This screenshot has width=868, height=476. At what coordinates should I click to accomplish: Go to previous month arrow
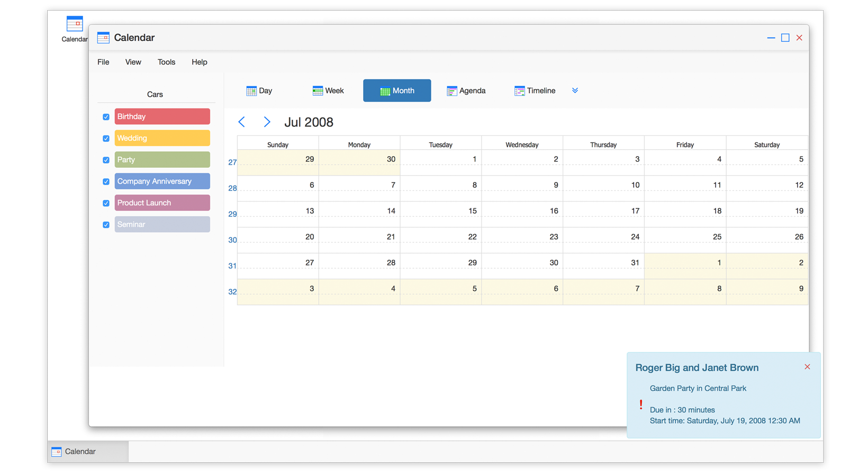click(242, 122)
